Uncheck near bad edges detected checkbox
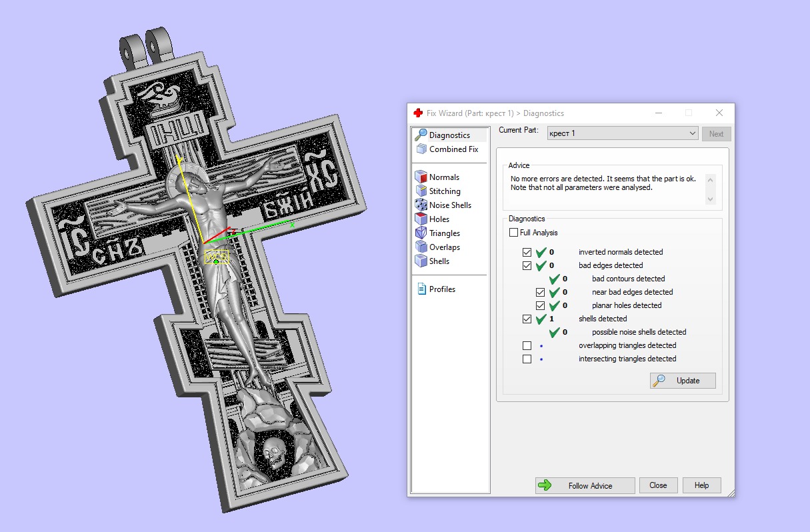810x532 pixels. pyautogui.click(x=541, y=292)
